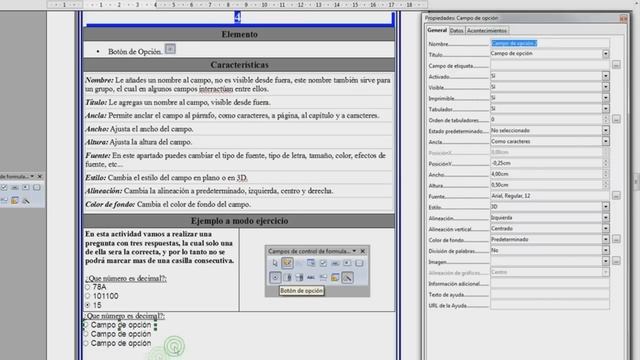The image size is (640, 360).
Task: Open the Orden de tabuladores browse button
Action: pyautogui.click(x=616, y=119)
